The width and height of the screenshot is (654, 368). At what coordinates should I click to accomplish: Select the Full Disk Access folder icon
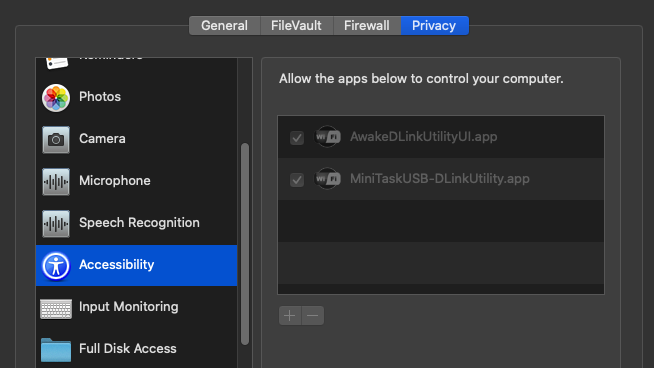[x=56, y=350]
